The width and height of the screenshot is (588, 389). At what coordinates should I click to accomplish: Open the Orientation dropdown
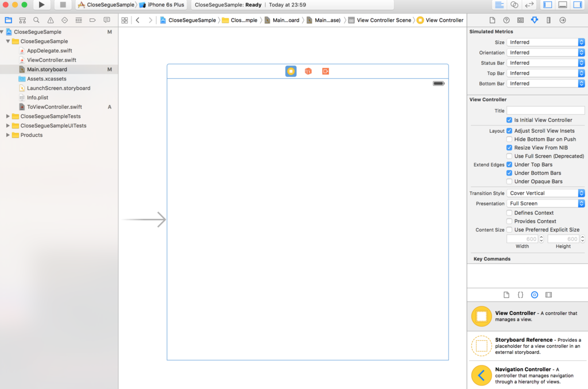point(546,52)
